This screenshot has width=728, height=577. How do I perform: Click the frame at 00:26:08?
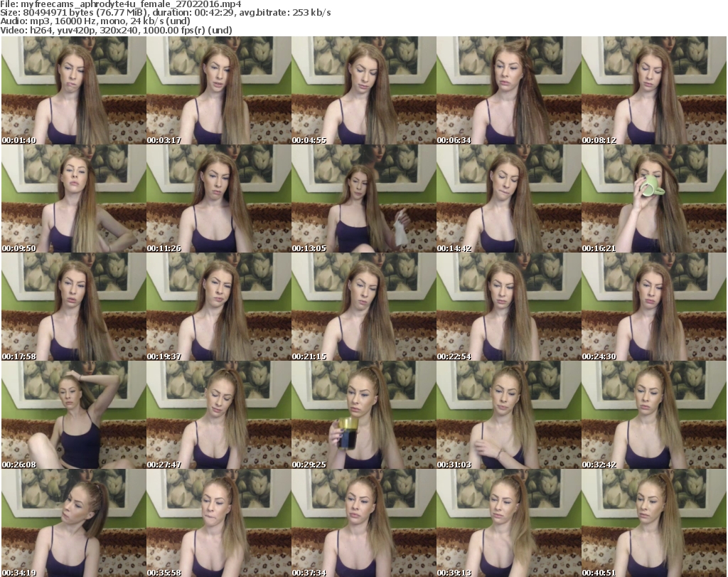(x=73, y=415)
